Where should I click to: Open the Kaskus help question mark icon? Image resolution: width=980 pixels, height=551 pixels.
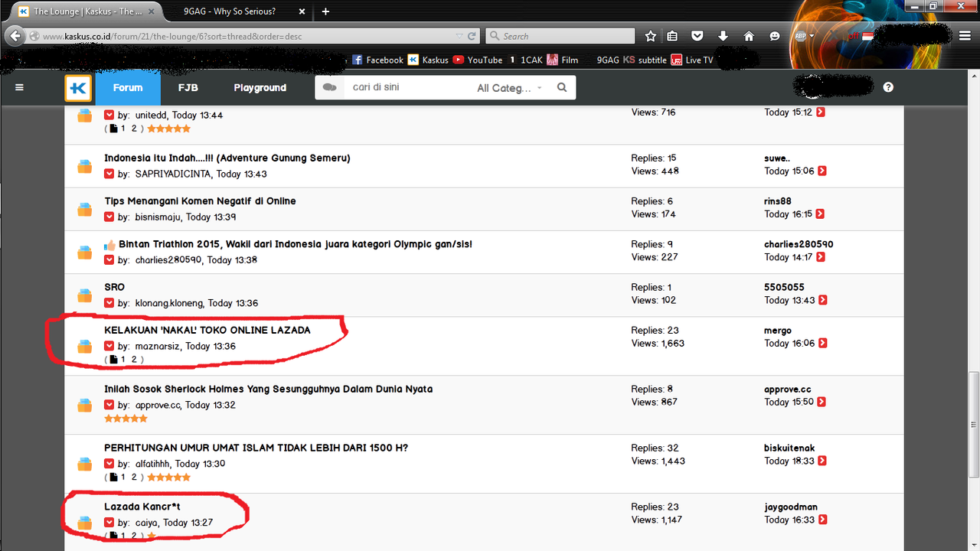pyautogui.click(x=888, y=87)
